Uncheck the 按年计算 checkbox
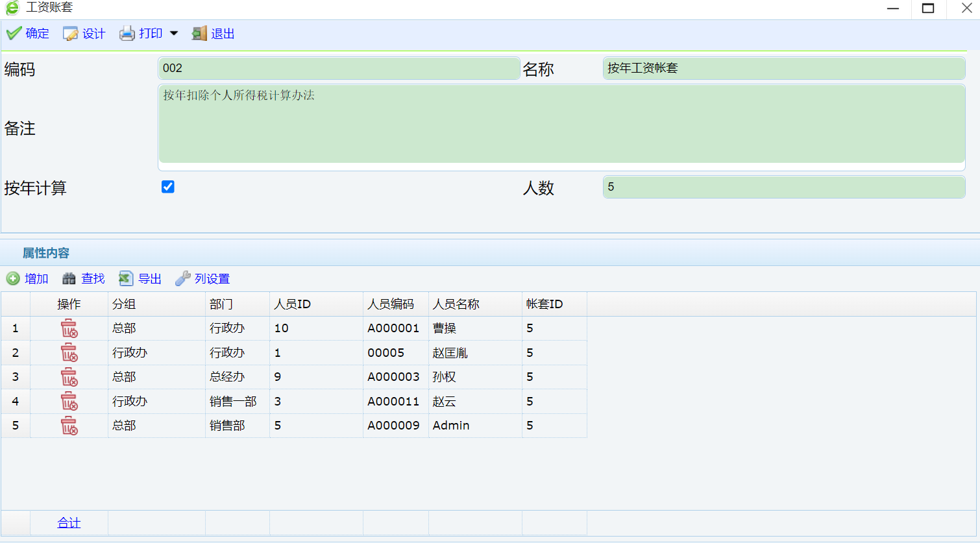980x545 pixels. tap(168, 187)
